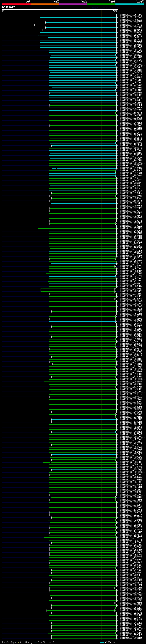Screen dimensions: 146x644
Task: Select hit UniRef100_B9IM89
Action: 131,27
